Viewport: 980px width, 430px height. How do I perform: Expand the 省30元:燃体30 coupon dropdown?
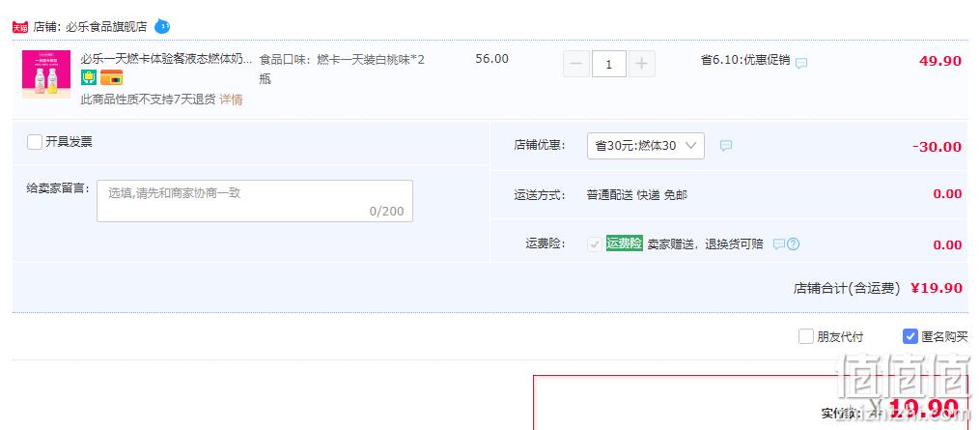tap(646, 146)
